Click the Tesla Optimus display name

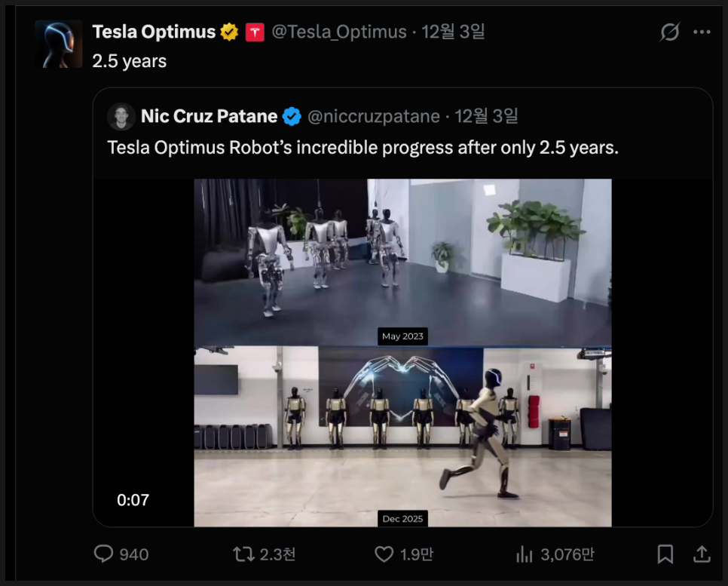point(154,32)
